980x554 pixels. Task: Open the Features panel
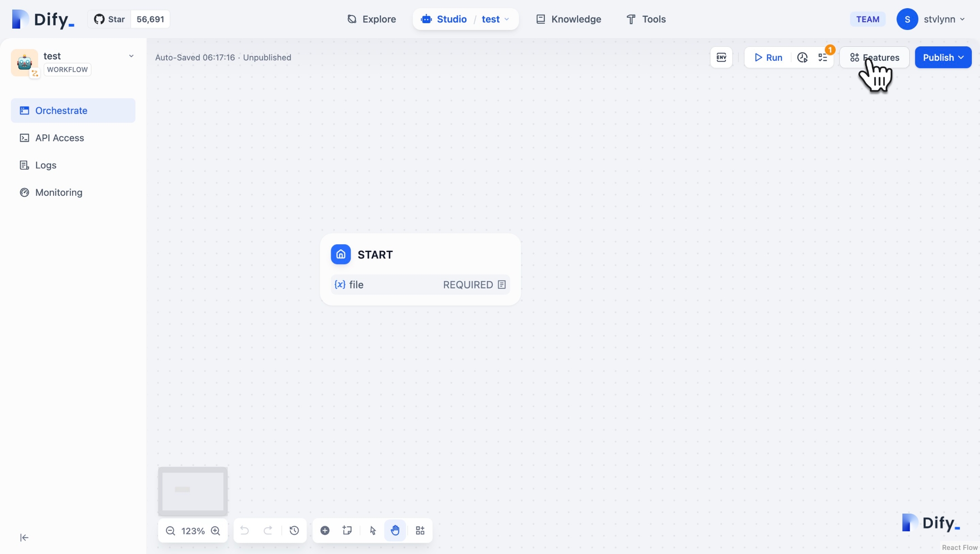tap(874, 58)
